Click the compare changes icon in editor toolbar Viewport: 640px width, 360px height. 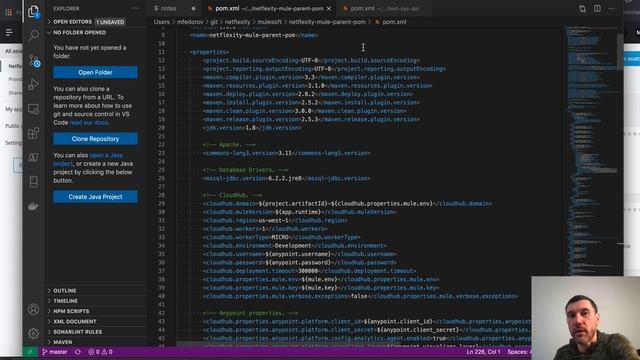582,9
